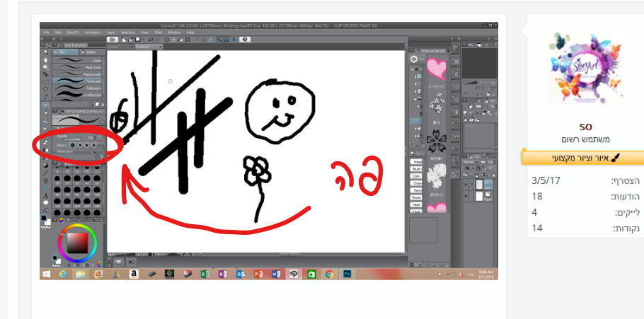644x319 pixels.
Task: Switch to the Comic* canvas tab
Action: [120, 47]
